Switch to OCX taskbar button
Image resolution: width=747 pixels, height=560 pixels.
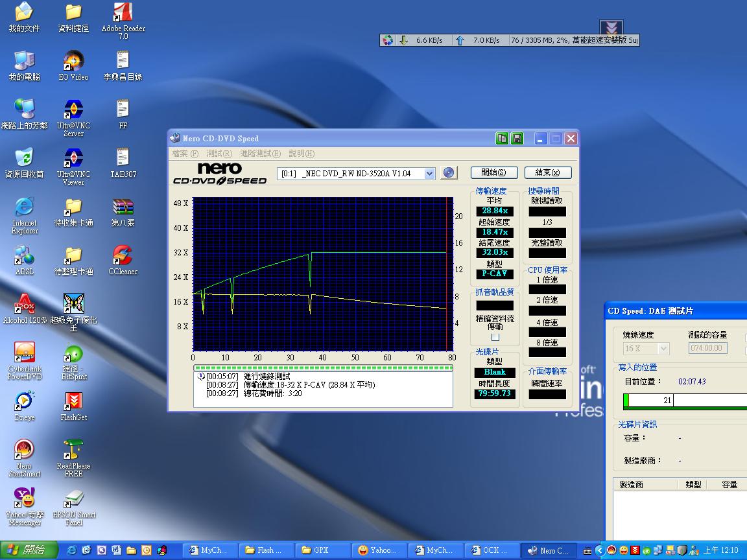coord(492,550)
